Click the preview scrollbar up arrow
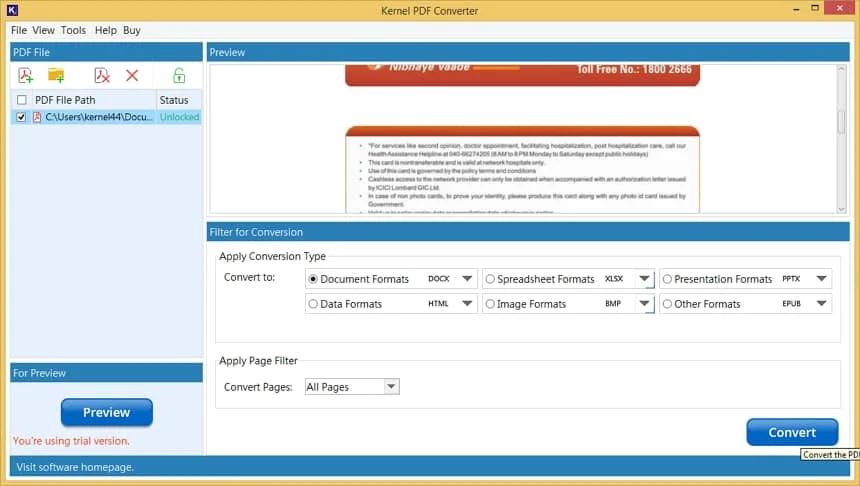Image resolution: width=860 pixels, height=486 pixels. 841,69
